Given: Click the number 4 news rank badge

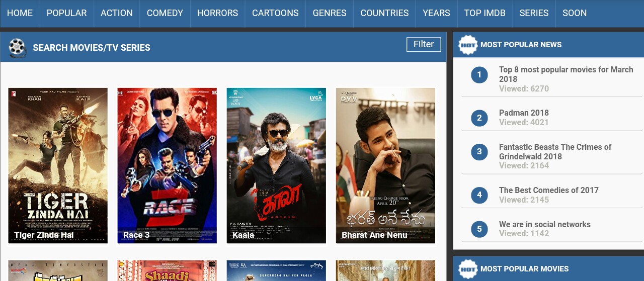Looking at the screenshot, I should pos(479,195).
